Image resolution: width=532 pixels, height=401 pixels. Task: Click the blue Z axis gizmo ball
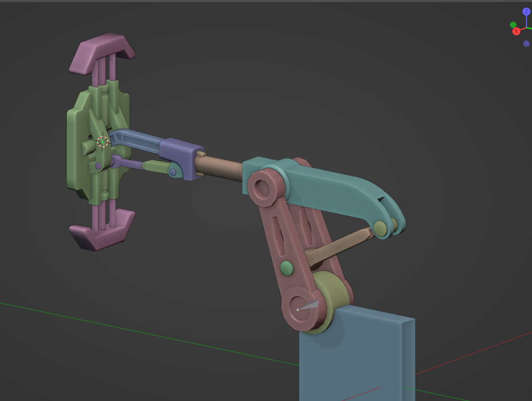coord(526,12)
